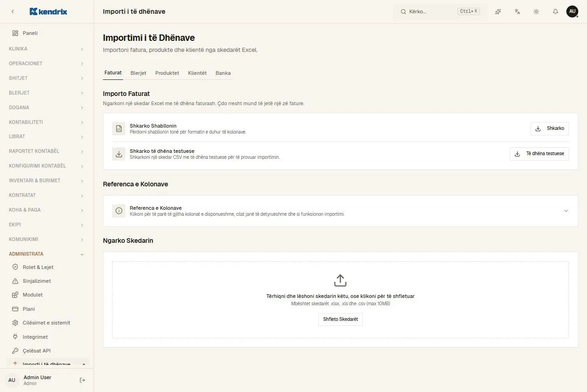
Task: Expand the RAPORTET KONTABËL section
Action: click(x=47, y=151)
